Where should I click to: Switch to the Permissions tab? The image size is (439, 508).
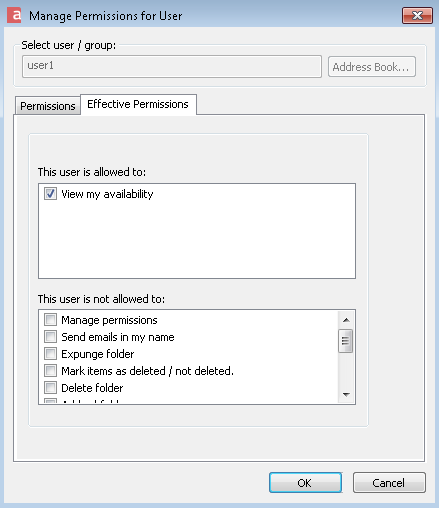[48, 106]
